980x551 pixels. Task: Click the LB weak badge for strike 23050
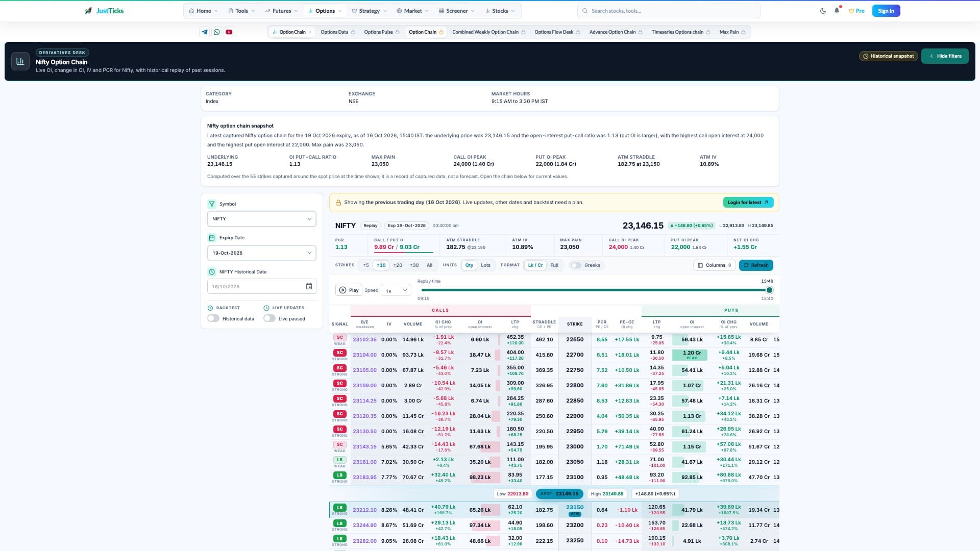click(340, 460)
